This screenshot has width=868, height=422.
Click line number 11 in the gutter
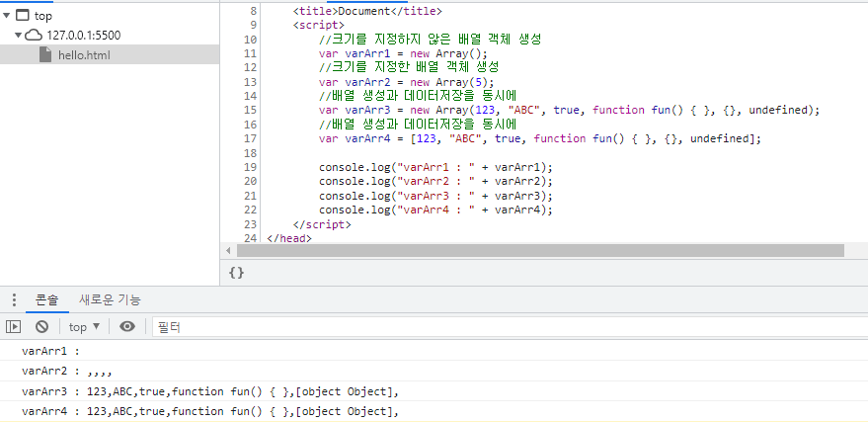point(250,53)
